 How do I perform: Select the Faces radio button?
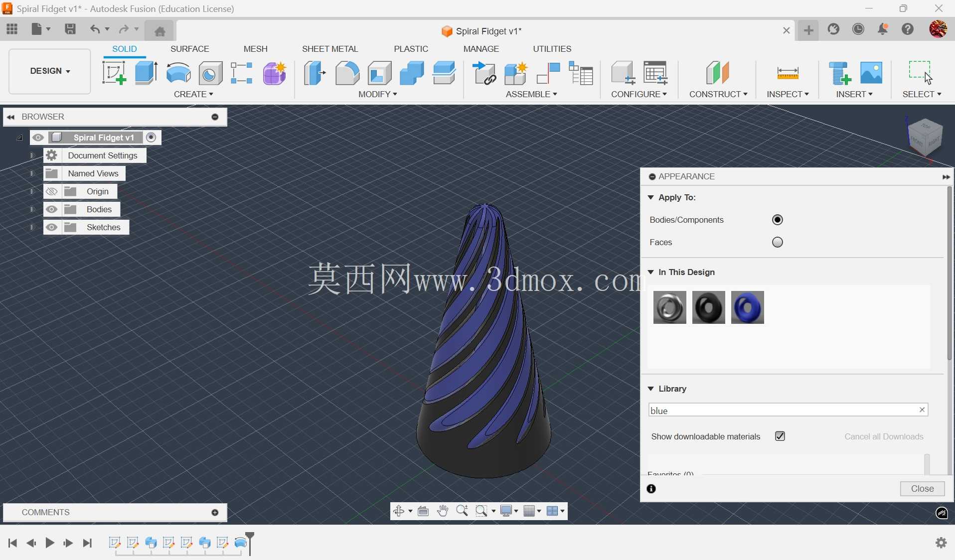point(778,242)
